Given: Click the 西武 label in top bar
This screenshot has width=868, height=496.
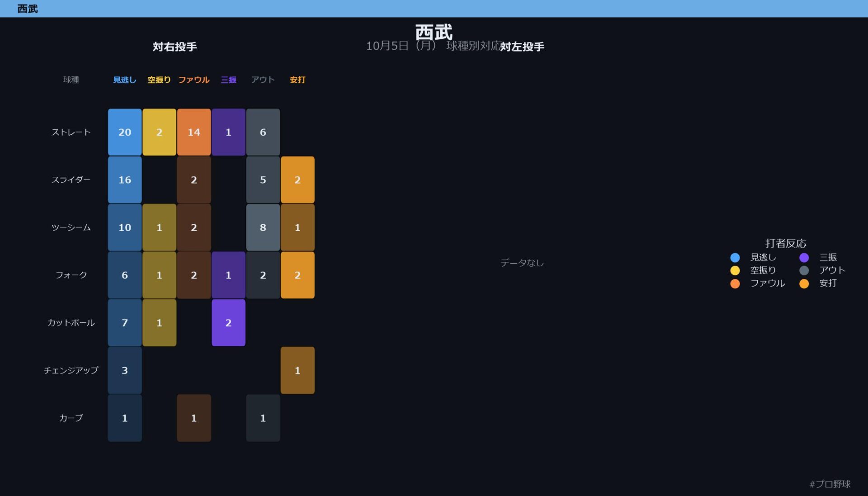Looking at the screenshot, I should pyautogui.click(x=28, y=9).
